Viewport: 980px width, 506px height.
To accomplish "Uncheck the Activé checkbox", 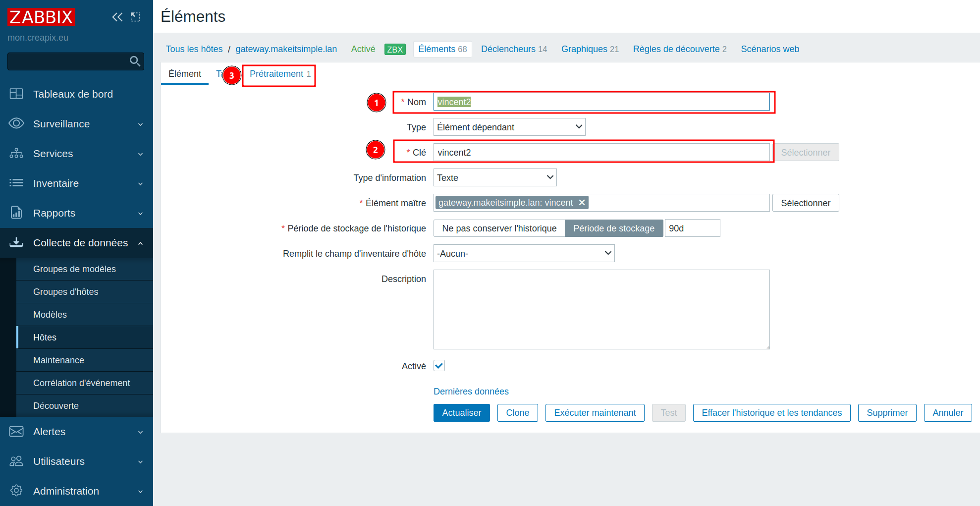I will tap(439, 366).
